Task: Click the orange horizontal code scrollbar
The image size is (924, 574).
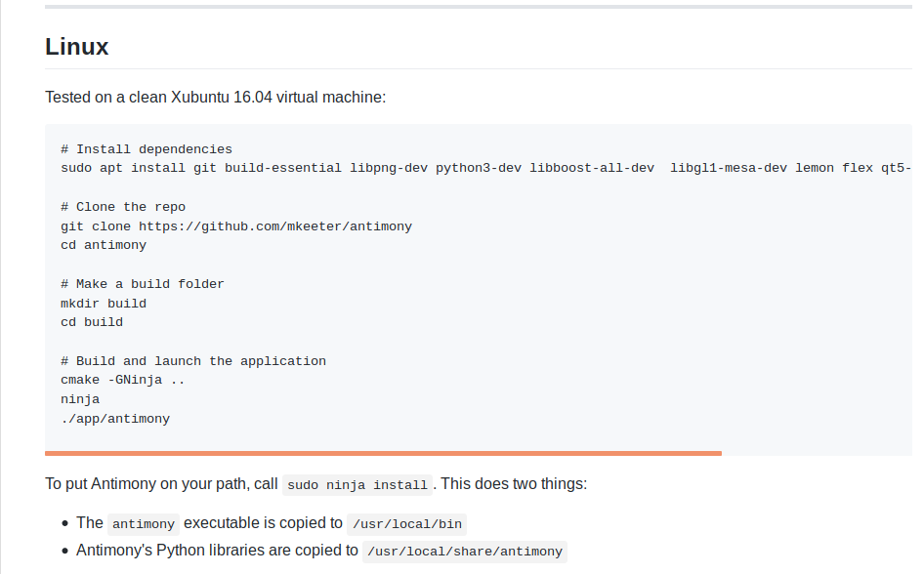Action: 383,453
